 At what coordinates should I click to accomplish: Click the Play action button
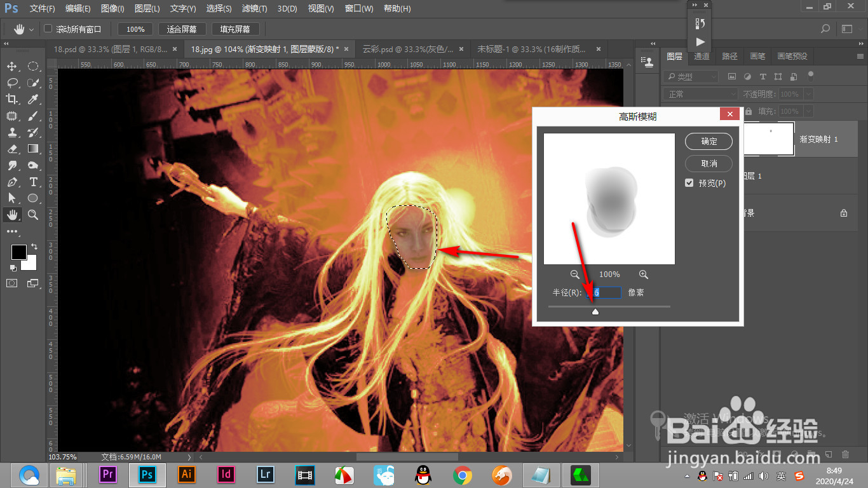700,42
